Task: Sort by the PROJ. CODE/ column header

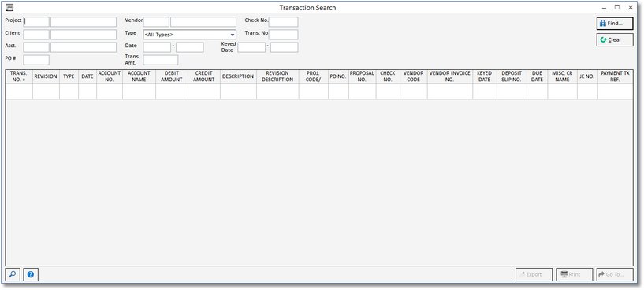Action: [x=314, y=76]
